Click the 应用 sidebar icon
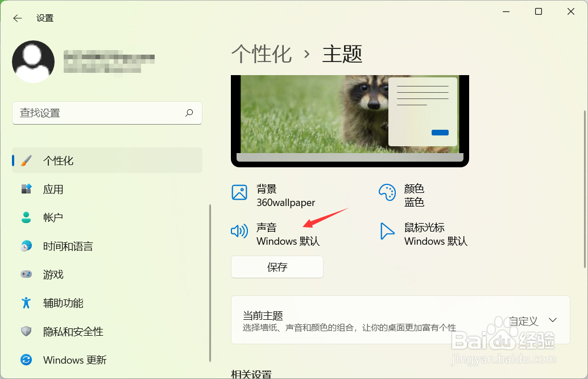Screen dimensions: 588x379 click(x=26, y=189)
